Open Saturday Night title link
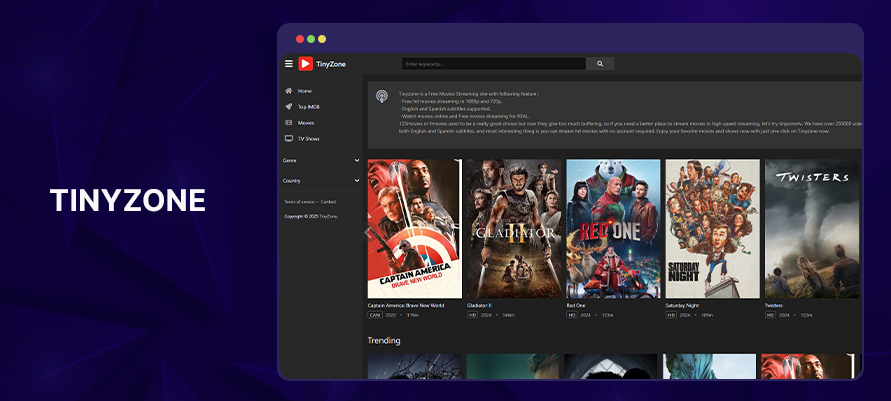The height and width of the screenshot is (401, 891). click(682, 306)
